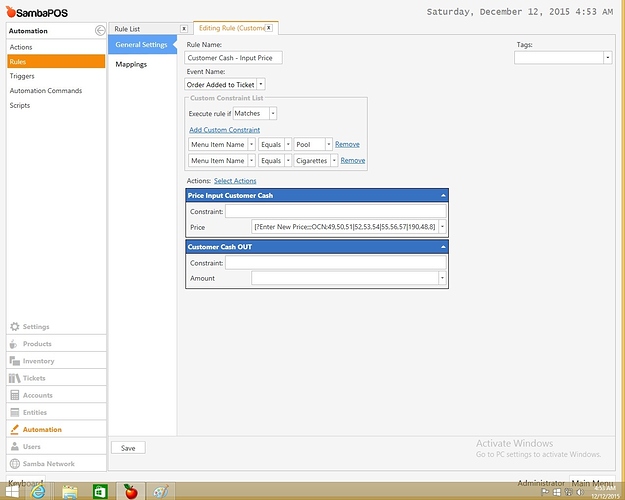
Task: Open Paint app from taskbar
Action: click(x=161, y=492)
